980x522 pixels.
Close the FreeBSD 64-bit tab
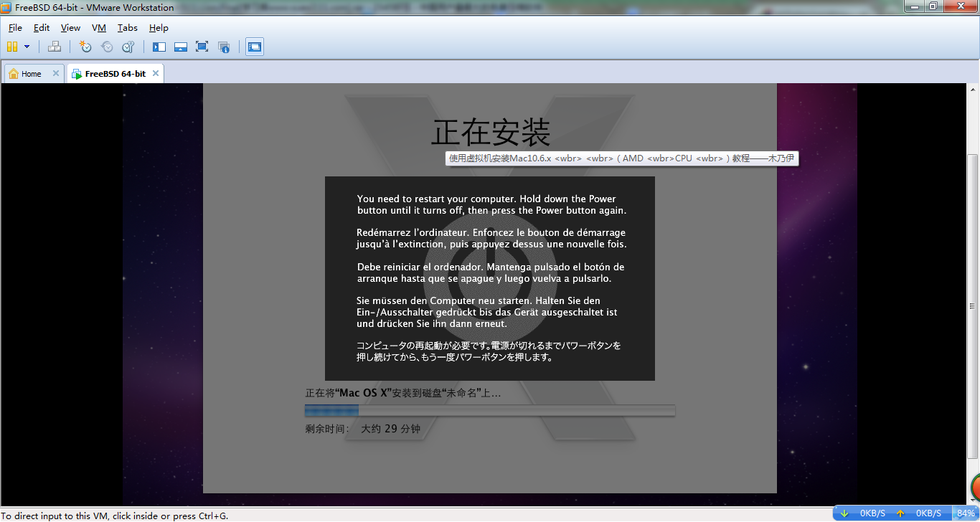click(156, 73)
